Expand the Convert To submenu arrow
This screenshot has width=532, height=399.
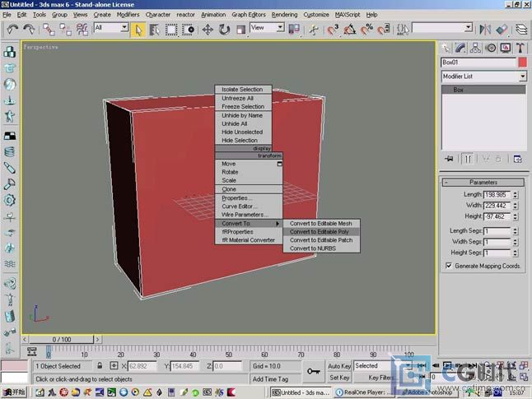click(x=278, y=224)
